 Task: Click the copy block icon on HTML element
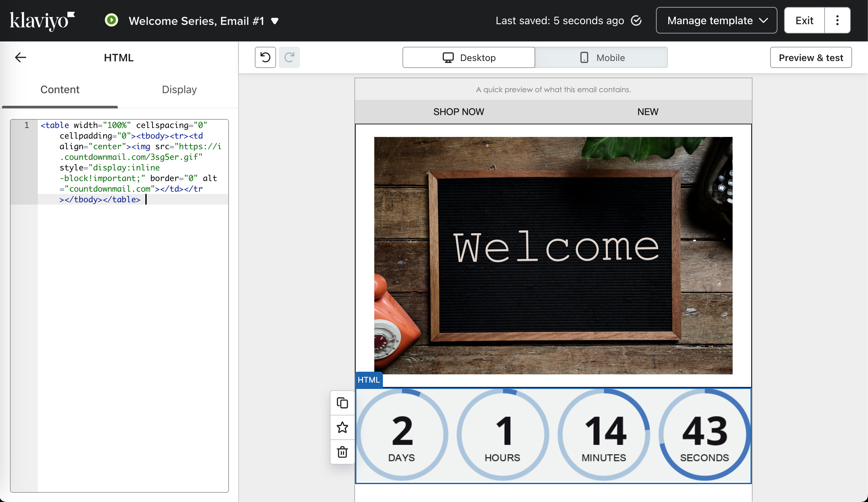[x=342, y=403]
